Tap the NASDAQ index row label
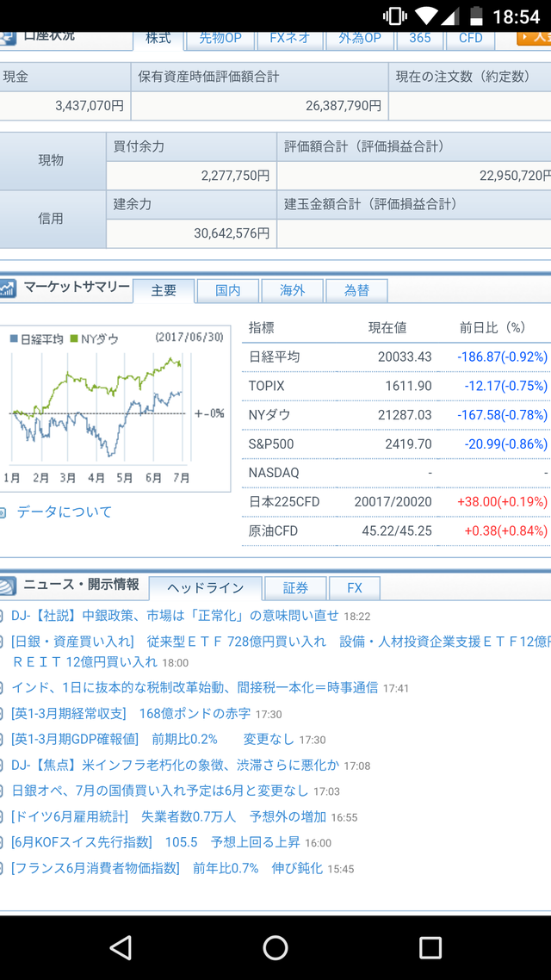Image resolution: width=551 pixels, height=980 pixels. [274, 473]
